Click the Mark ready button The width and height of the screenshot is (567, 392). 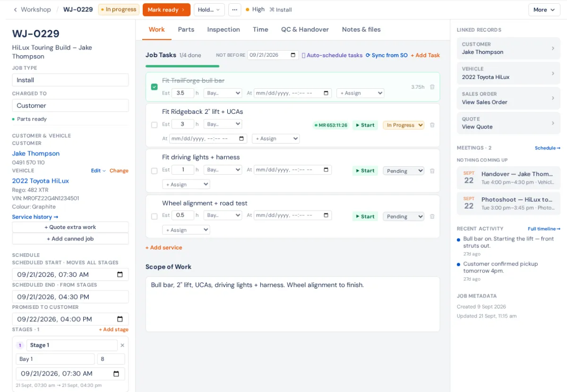point(166,9)
